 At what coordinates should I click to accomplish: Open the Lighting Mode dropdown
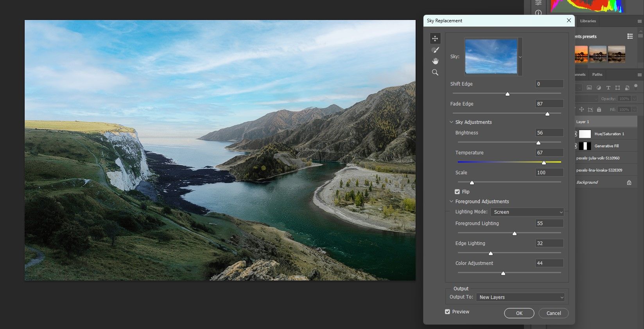(x=527, y=212)
